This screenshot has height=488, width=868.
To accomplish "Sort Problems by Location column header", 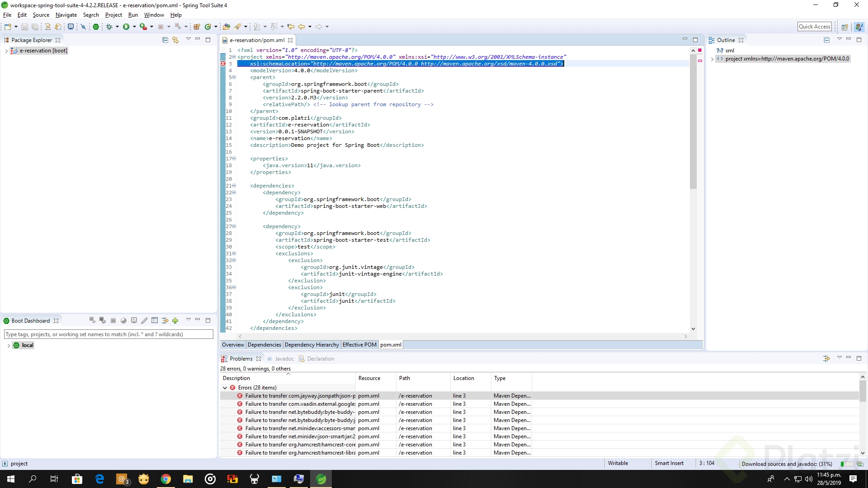I will [471, 378].
